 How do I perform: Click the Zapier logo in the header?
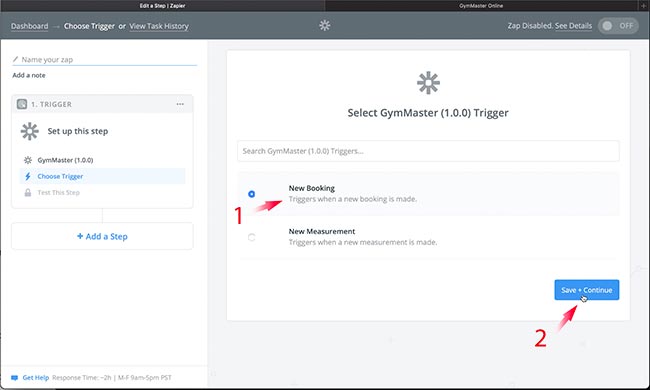[325, 25]
